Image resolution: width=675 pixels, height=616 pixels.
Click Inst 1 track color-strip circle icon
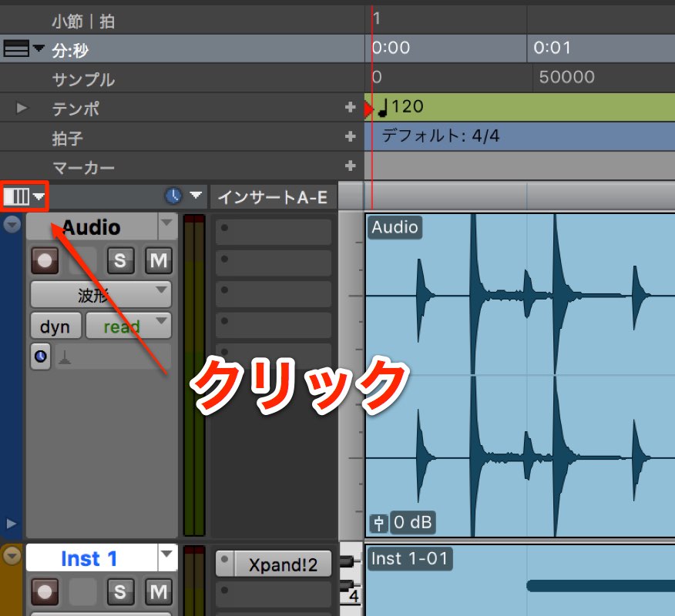point(12,555)
